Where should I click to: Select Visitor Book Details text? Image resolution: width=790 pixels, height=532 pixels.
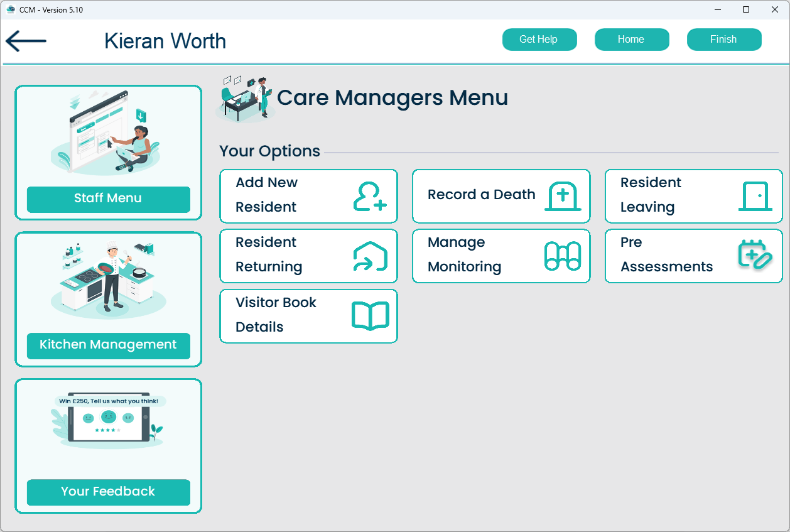coord(276,315)
